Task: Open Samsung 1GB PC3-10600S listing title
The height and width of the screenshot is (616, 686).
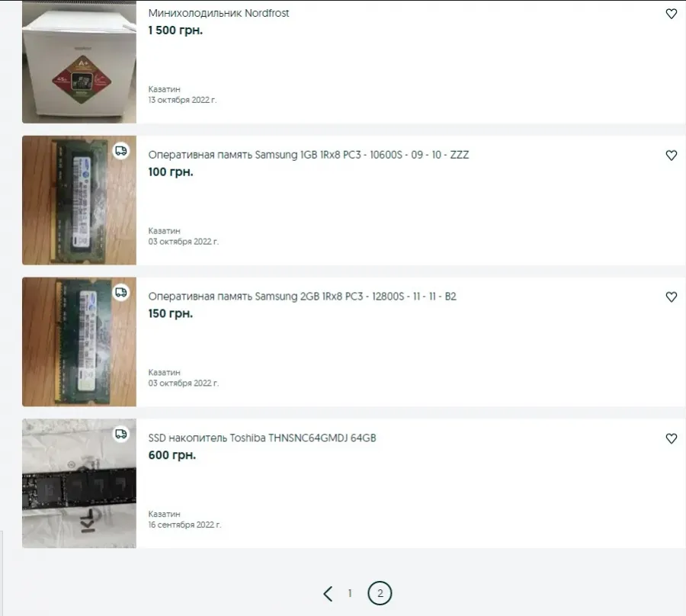Action: pyautogui.click(x=309, y=155)
